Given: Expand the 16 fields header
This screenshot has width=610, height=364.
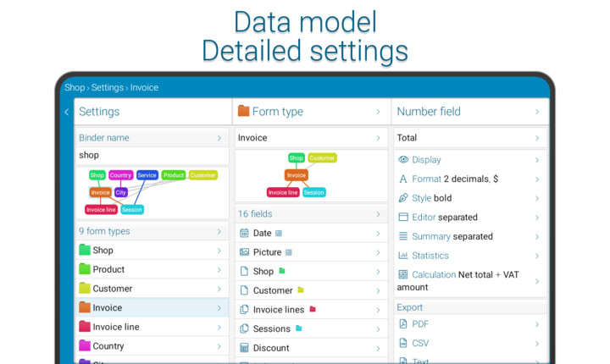Looking at the screenshot, I should (378, 214).
